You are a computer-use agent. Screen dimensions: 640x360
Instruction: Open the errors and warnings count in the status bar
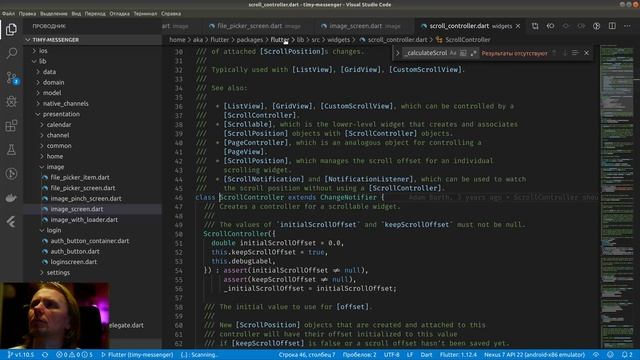[x=74, y=355]
